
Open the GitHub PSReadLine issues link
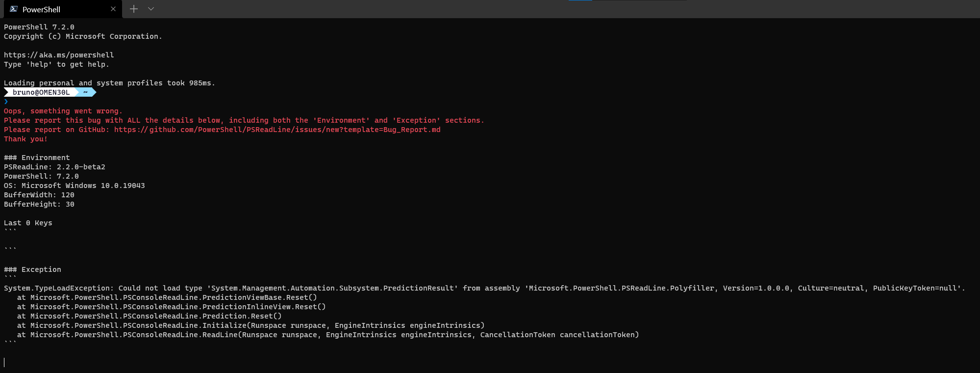(277, 130)
